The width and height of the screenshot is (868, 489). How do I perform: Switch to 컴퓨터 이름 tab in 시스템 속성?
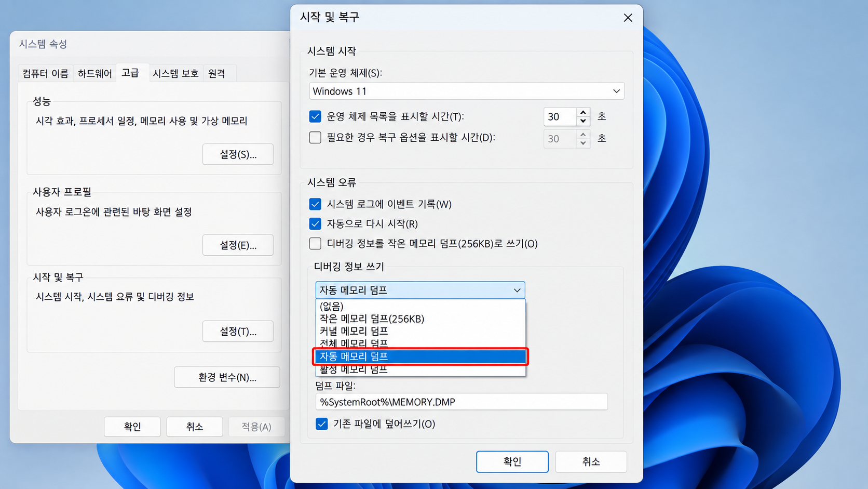(45, 73)
